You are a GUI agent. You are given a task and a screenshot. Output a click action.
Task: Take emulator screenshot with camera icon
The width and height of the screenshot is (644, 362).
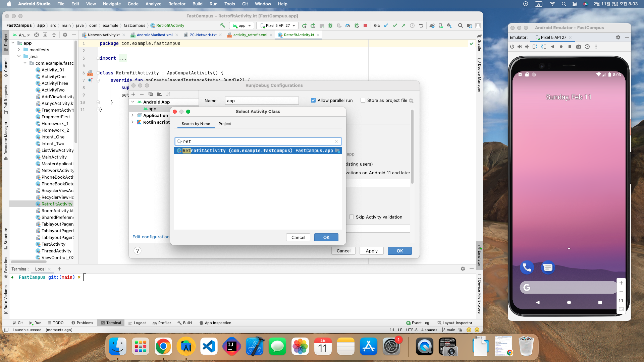tap(579, 47)
